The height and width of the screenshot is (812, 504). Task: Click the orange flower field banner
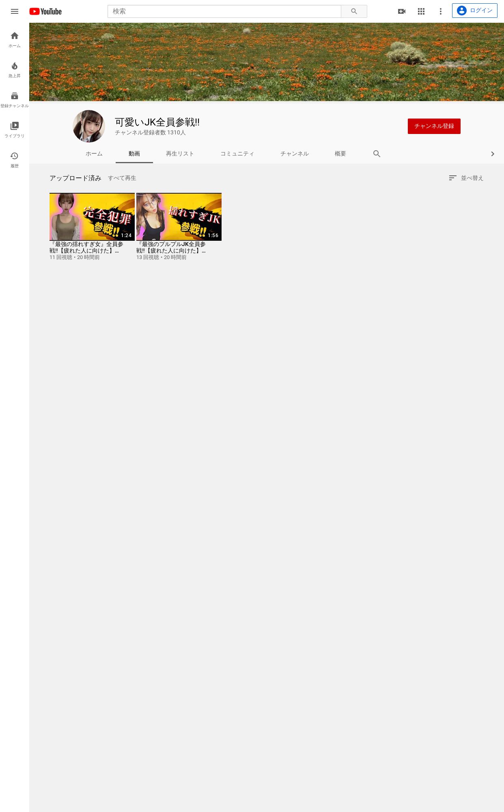(x=267, y=62)
